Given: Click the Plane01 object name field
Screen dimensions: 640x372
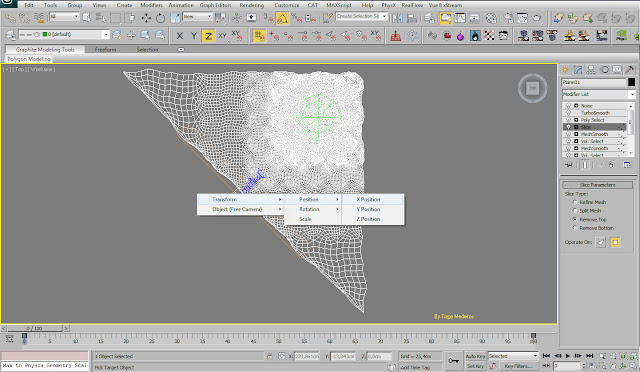Looking at the screenshot, I should click(x=594, y=82).
